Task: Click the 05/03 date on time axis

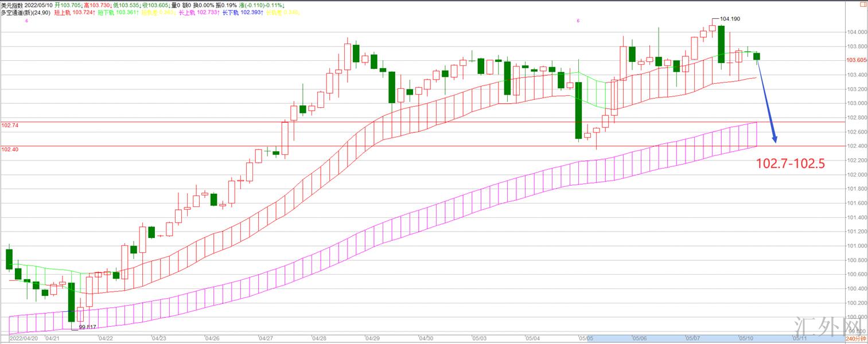Action: pyautogui.click(x=478, y=339)
